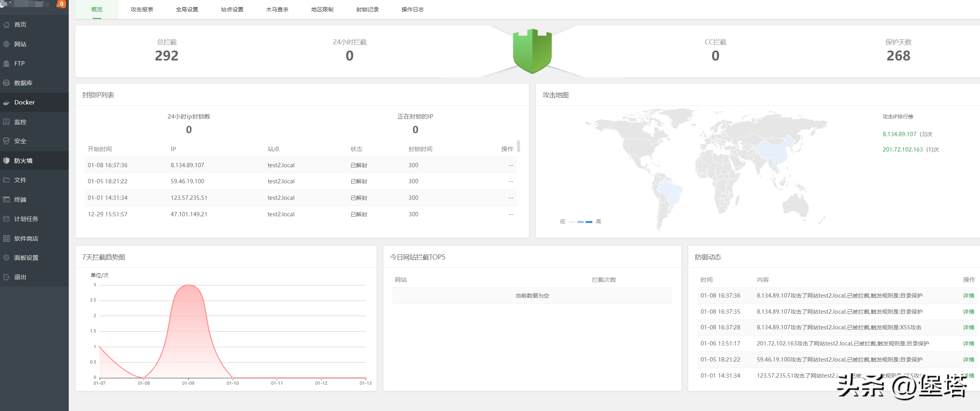Open 数据库 in the sidebar
Screen dimensions: 980x411
[34, 83]
